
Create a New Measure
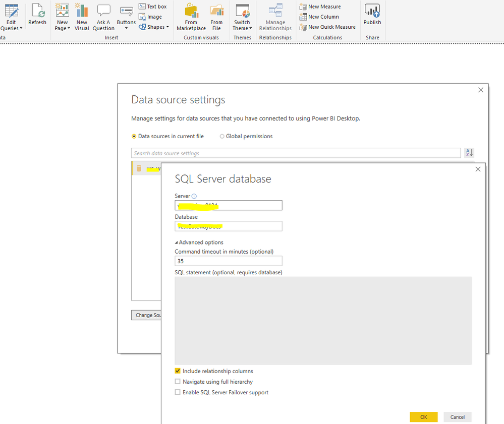click(x=320, y=7)
